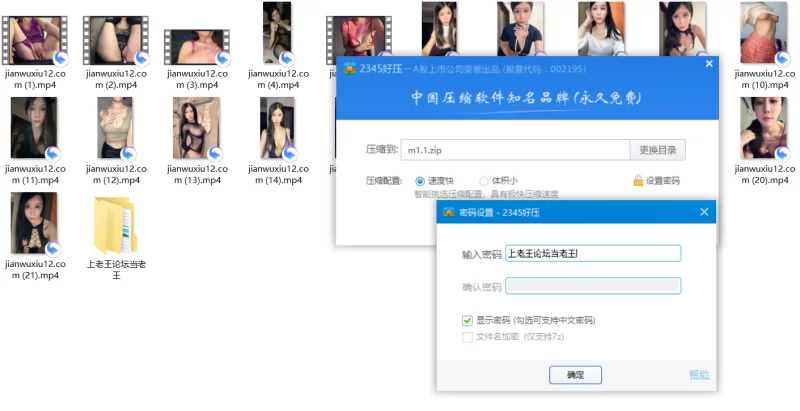
Task: Click the jianwuxiu12.com (10).mp4 file icon
Action: point(764,33)
